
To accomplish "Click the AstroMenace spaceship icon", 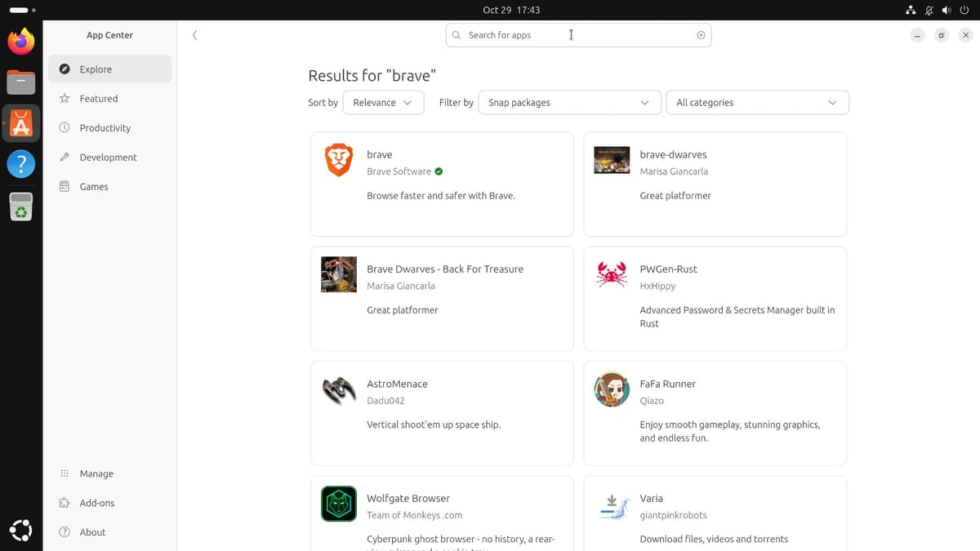I will pos(339,389).
